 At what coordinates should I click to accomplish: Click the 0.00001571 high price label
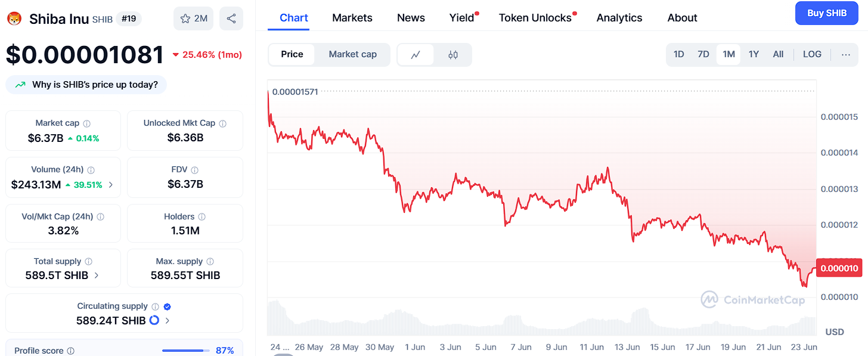295,92
